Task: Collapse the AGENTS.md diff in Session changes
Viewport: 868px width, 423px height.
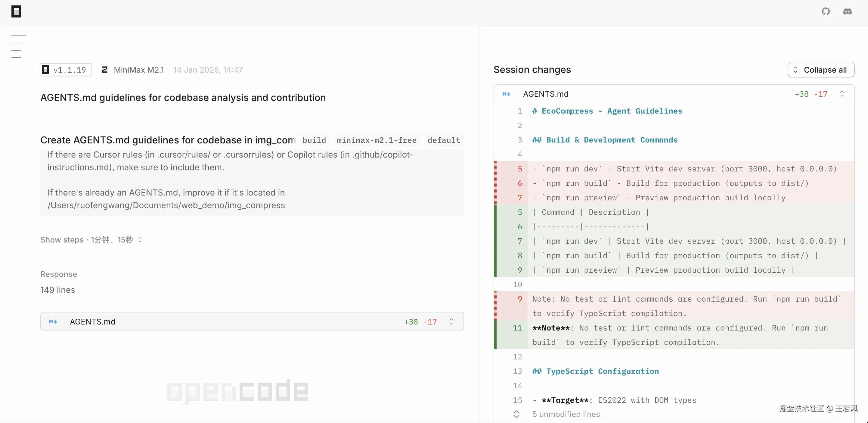Action: point(842,94)
